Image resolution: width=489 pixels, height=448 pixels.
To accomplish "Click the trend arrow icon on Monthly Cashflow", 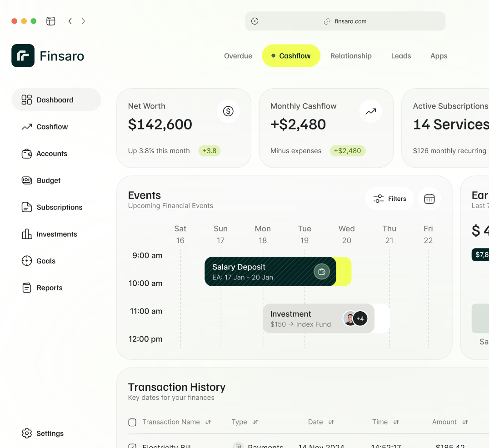I will coord(370,111).
